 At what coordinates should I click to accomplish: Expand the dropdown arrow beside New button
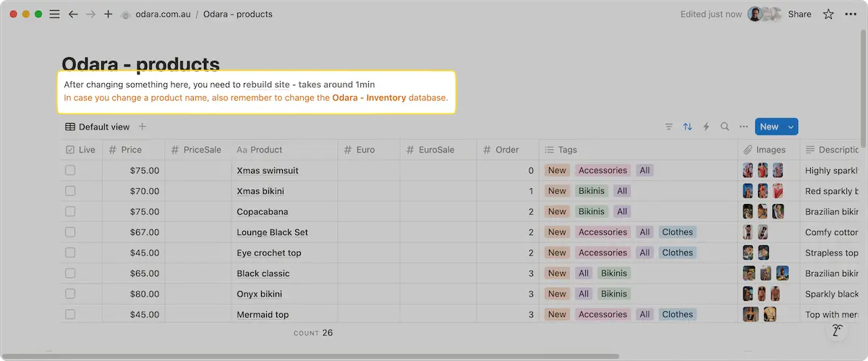click(791, 127)
